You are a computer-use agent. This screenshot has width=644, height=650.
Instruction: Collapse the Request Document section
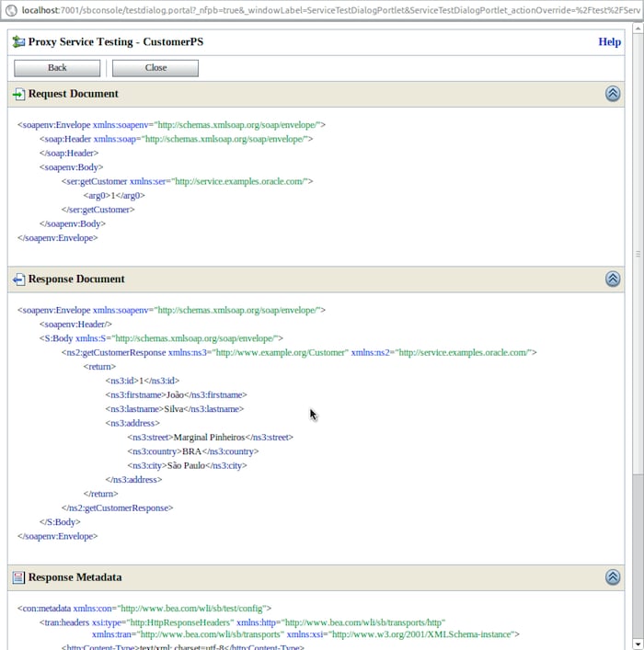pos(613,94)
